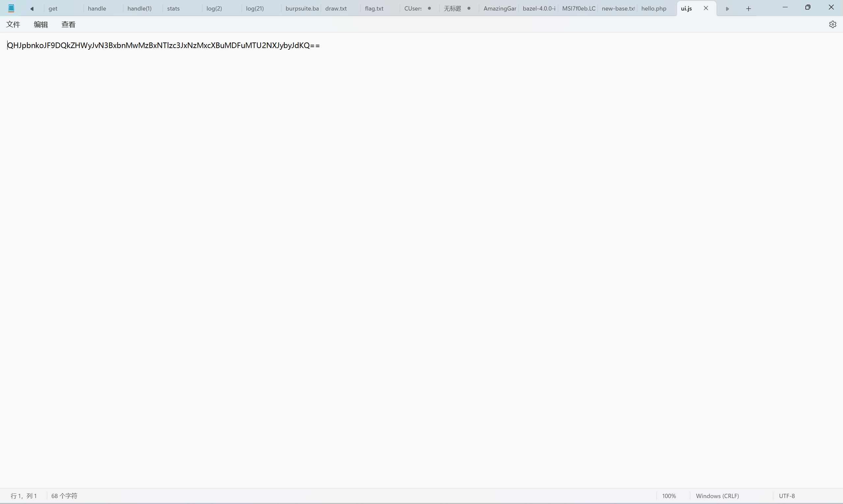The image size is (843, 504).
Task: Switch to the hello.php tab
Action: 657,9
